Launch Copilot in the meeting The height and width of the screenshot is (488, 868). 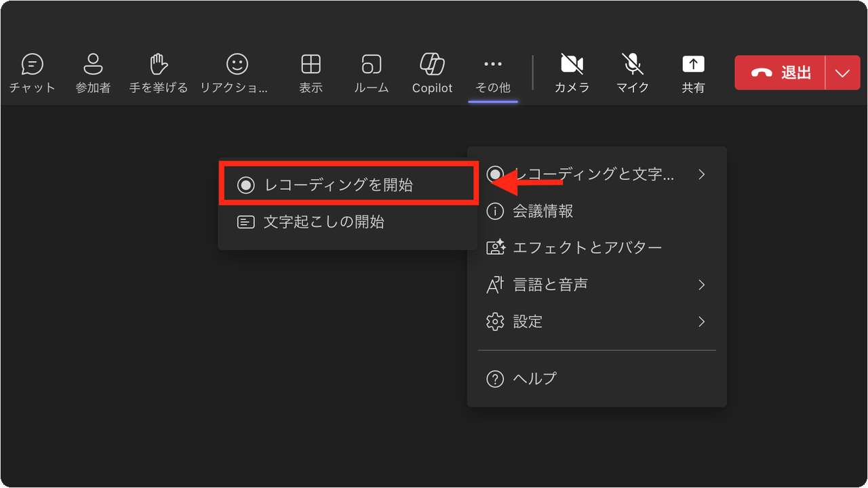pyautogui.click(x=432, y=73)
